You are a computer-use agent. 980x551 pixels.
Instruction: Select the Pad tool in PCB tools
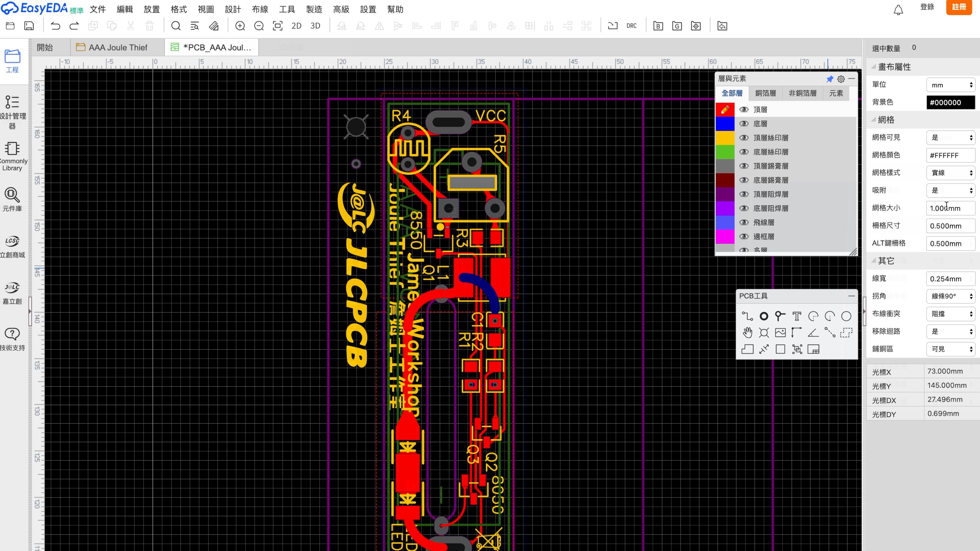click(x=764, y=316)
